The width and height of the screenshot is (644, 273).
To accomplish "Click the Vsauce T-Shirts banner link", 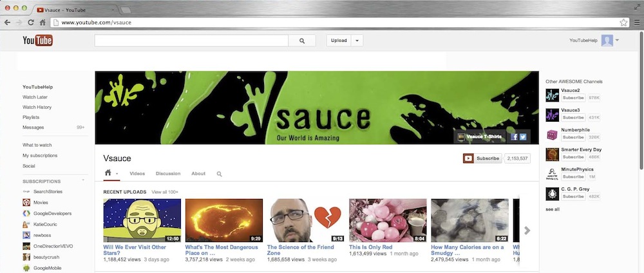I will pyautogui.click(x=480, y=137).
